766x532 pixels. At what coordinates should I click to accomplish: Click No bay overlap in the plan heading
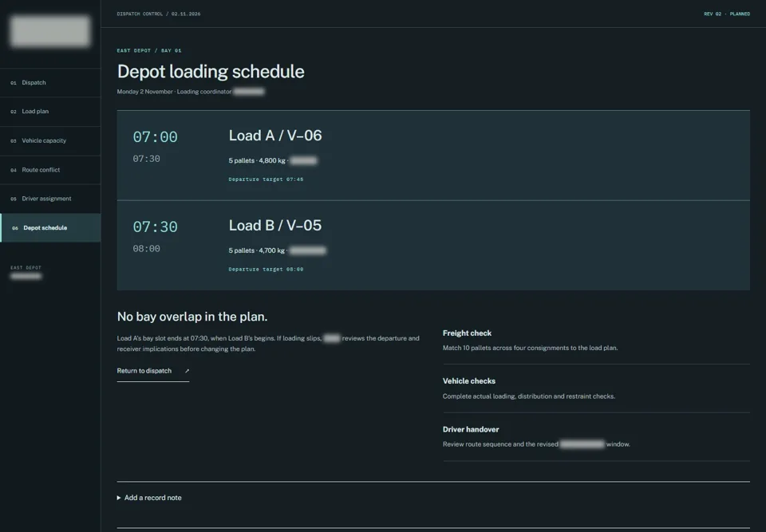point(192,317)
